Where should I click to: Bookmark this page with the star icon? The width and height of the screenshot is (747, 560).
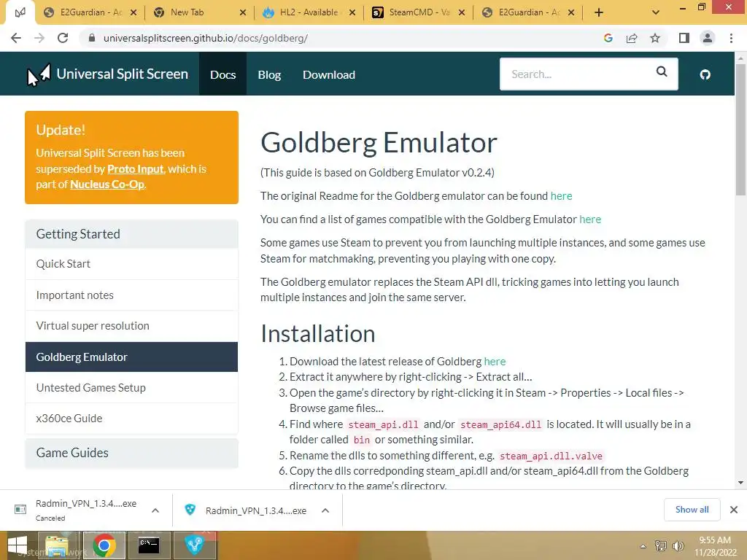point(655,38)
